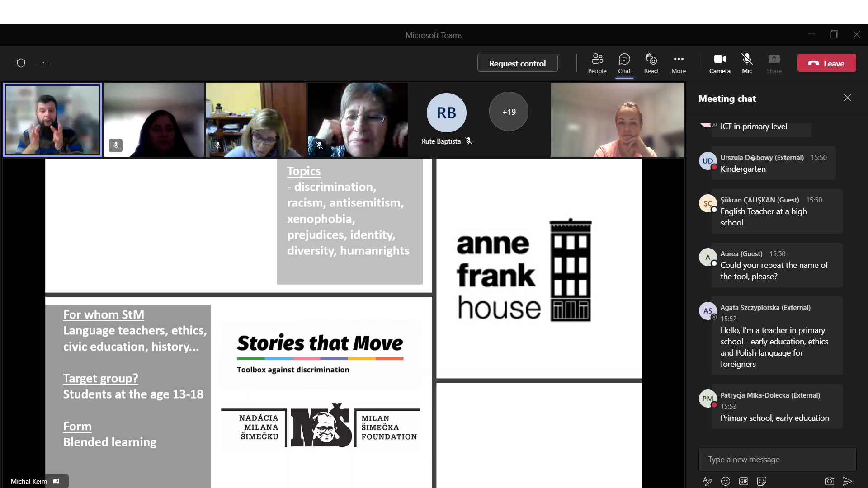Click the 'Form' heading on slide

pos(77,426)
